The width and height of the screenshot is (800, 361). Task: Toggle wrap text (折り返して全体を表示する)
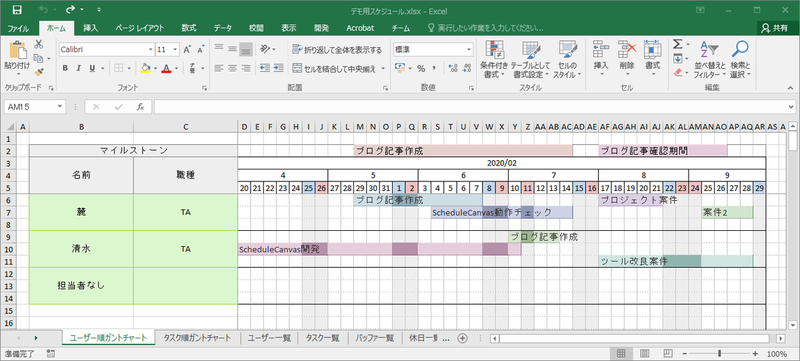337,50
